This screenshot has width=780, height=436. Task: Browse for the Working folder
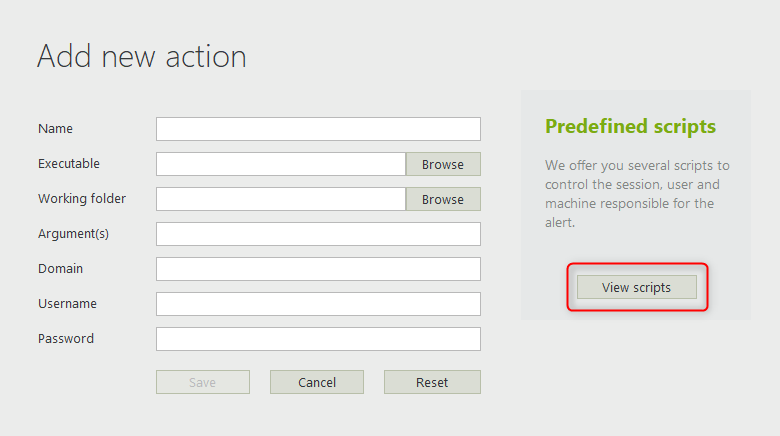coord(443,199)
